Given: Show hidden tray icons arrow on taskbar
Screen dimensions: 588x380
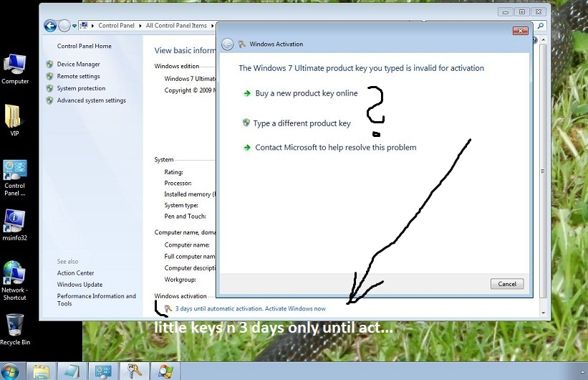Looking at the screenshot, I should [x=583, y=371].
